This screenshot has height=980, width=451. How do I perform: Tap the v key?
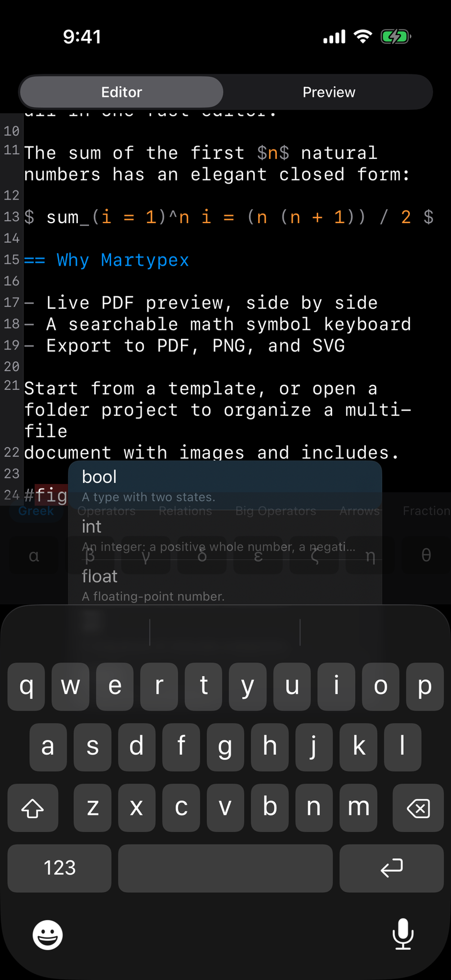coord(225,808)
